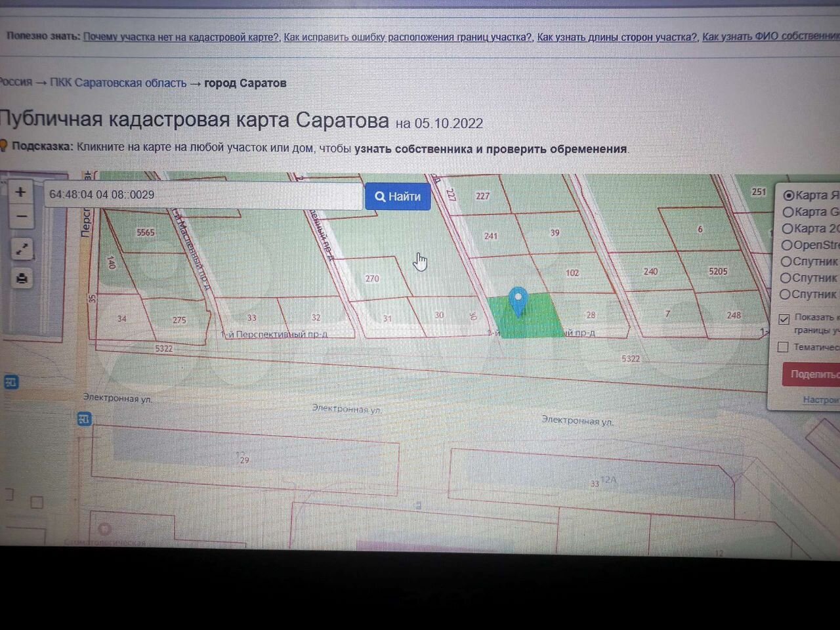Click the cadastral number search field

[x=203, y=195]
